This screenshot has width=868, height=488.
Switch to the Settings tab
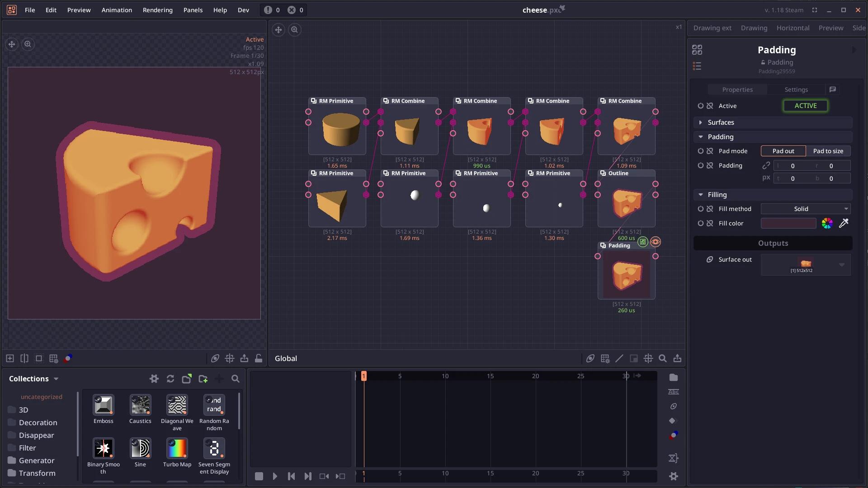click(796, 89)
